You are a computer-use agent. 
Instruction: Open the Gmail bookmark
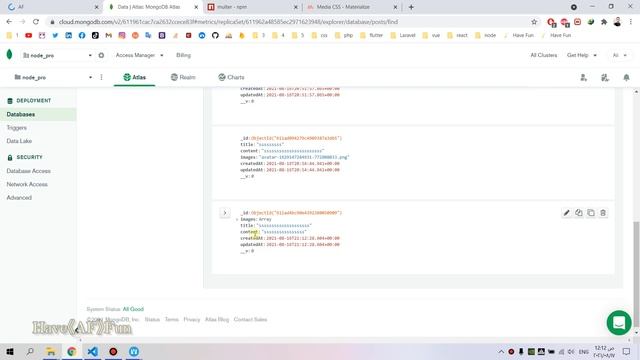pos(109,36)
